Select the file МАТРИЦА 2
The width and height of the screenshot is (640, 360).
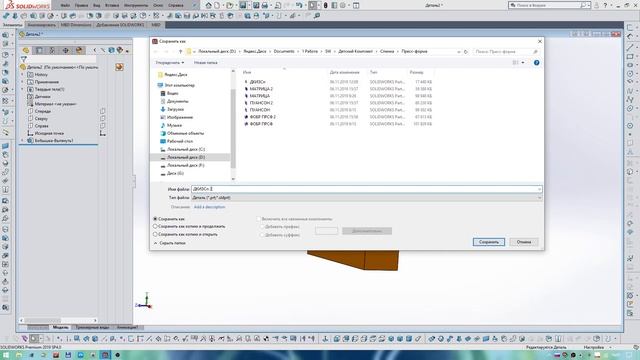pos(261,89)
